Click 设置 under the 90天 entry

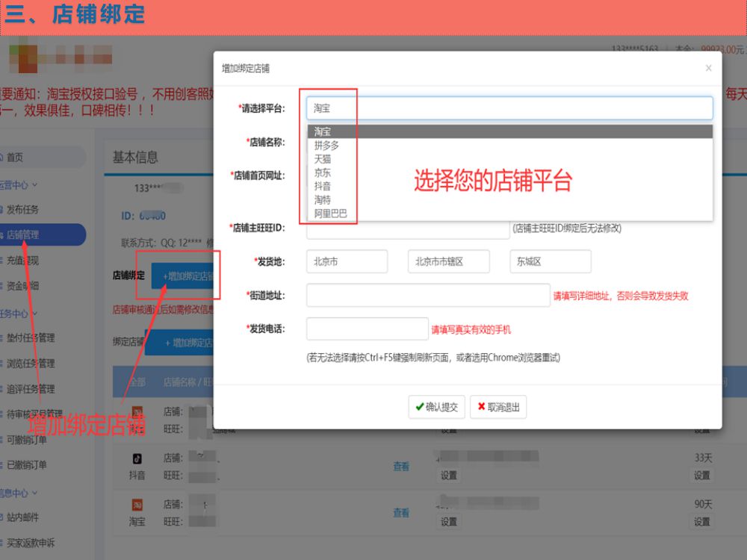click(701, 521)
